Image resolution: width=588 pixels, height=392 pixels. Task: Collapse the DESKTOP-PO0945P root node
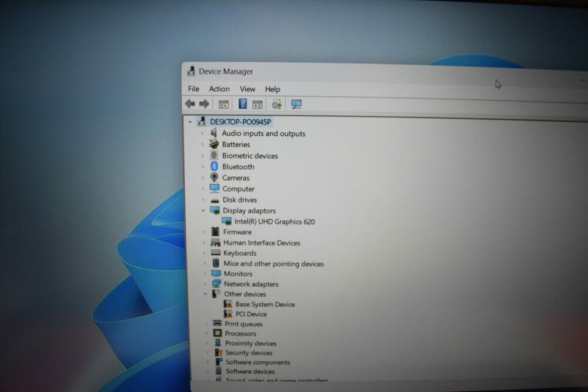point(190,122)
